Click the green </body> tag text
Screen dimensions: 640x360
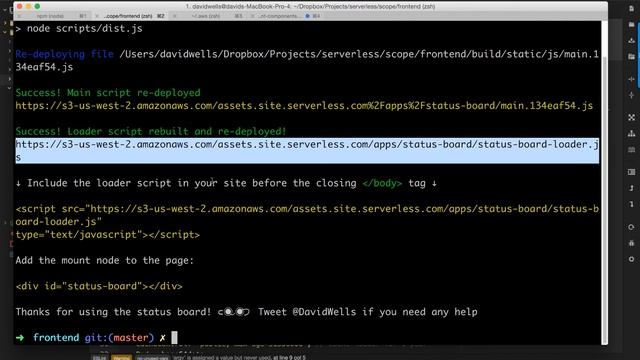pyautogui.click(x=382, y=183)
